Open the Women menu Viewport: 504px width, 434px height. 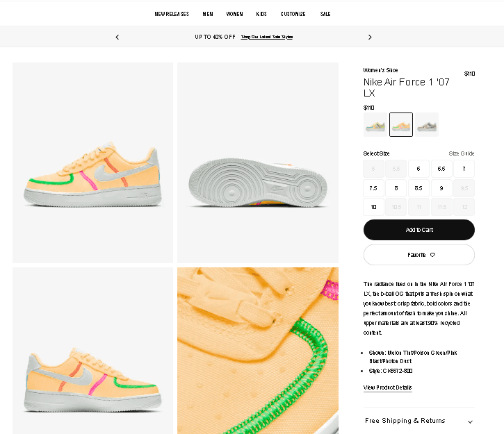click(234, 14)
